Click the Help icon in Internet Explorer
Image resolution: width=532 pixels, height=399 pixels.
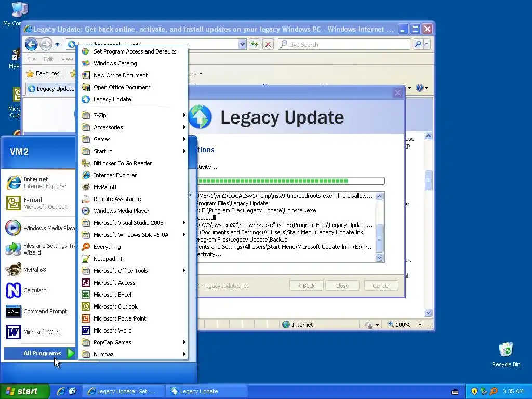[420, 88]
